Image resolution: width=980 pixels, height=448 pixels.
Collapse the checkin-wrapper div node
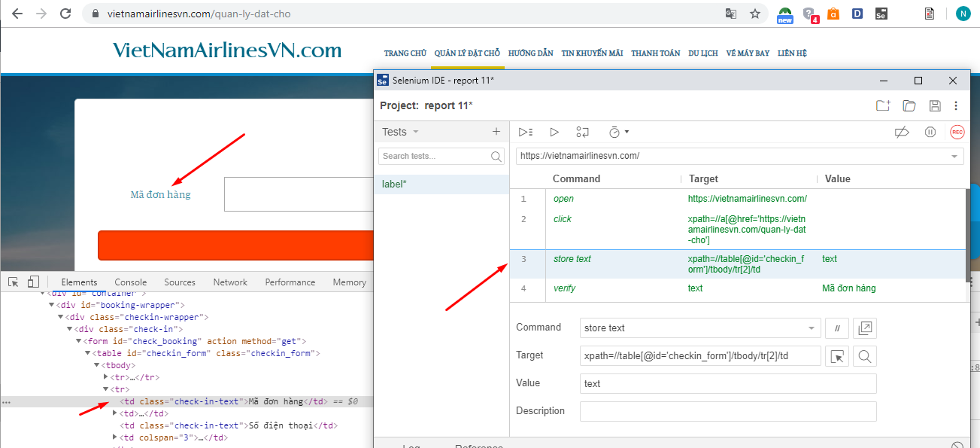61,317
